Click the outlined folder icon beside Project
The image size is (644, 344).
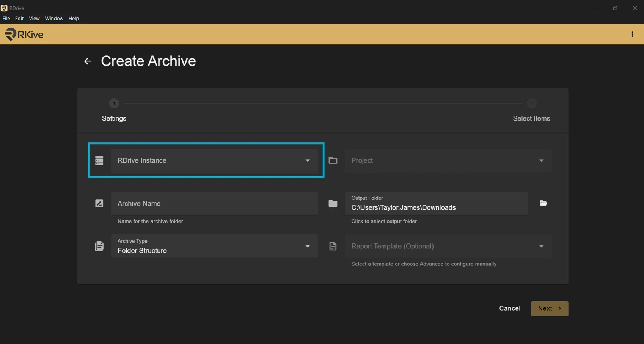[x=333, y=160]
